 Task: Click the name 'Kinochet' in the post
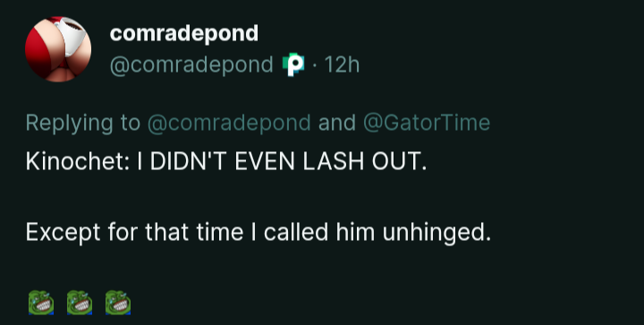pyautogui.click(x=75, y=162)
